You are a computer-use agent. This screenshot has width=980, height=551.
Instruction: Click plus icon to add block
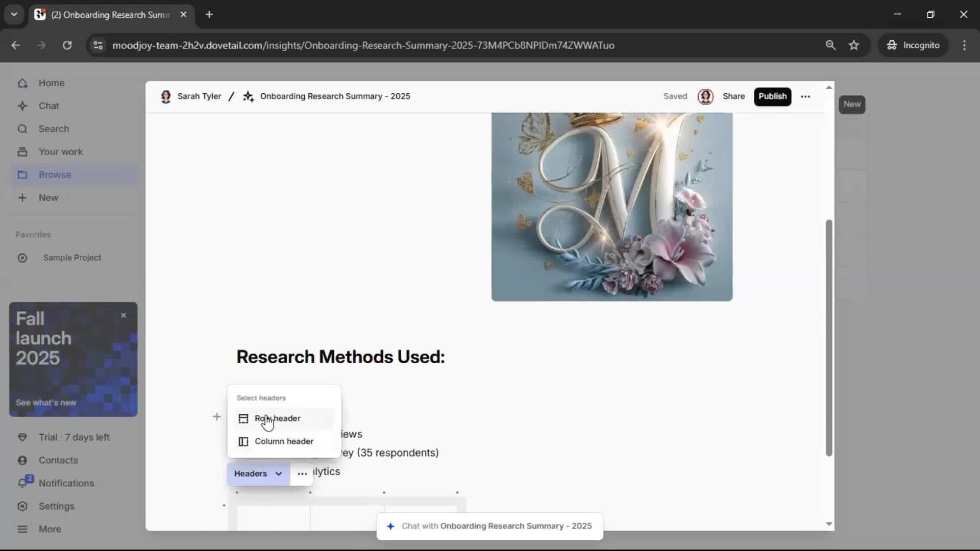[216, 417]
